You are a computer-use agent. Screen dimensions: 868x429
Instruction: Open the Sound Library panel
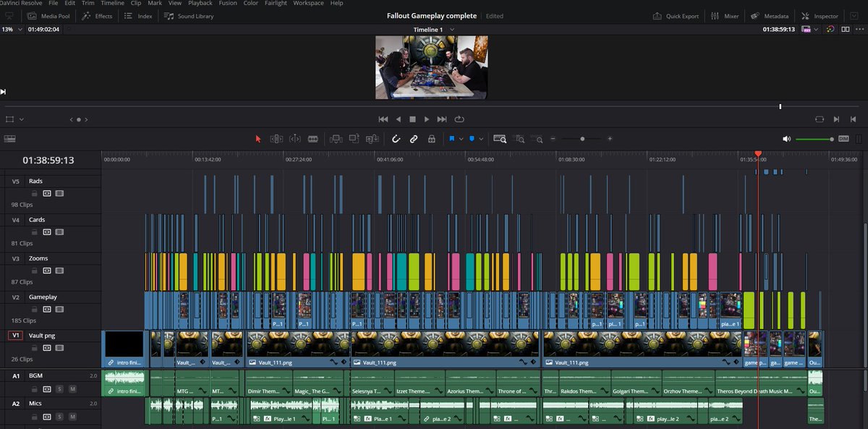[x=189, y=16]
